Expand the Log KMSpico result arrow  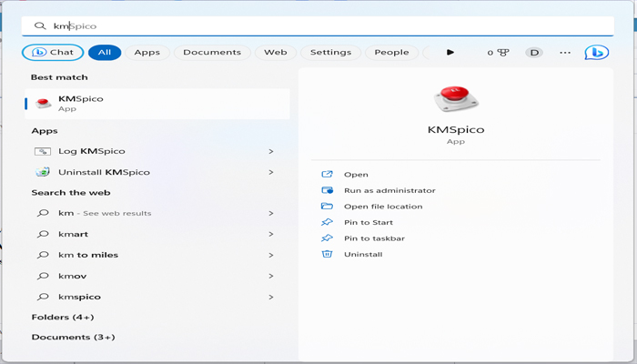click(x=271, y=151)
